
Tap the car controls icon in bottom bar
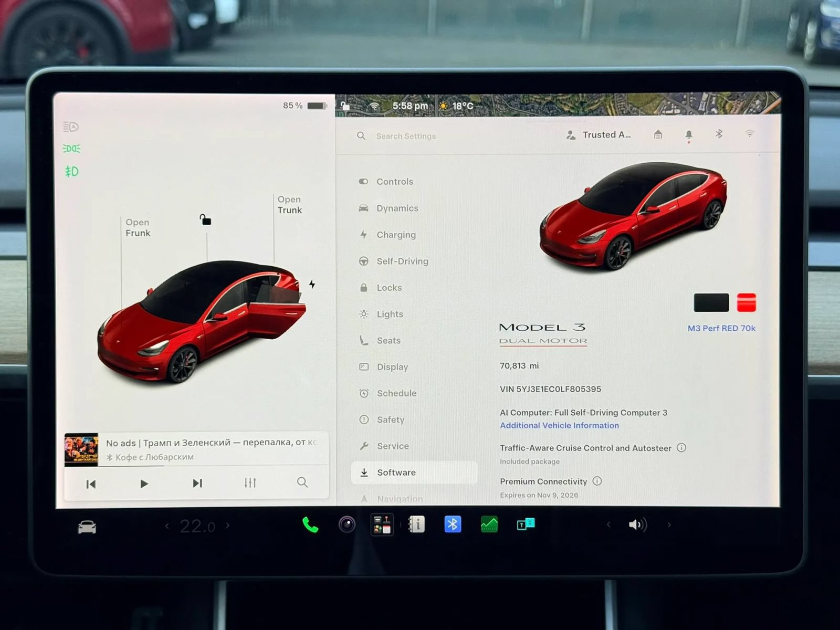(87, 527)
